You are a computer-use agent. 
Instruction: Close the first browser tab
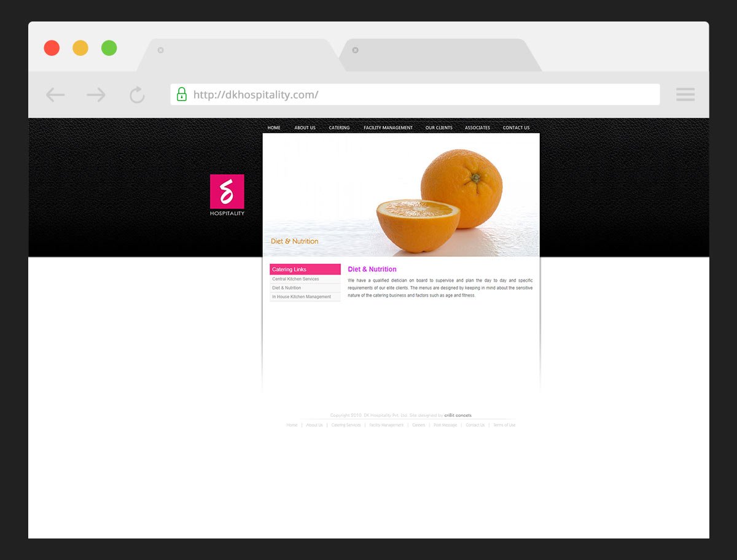pos(161,50)
